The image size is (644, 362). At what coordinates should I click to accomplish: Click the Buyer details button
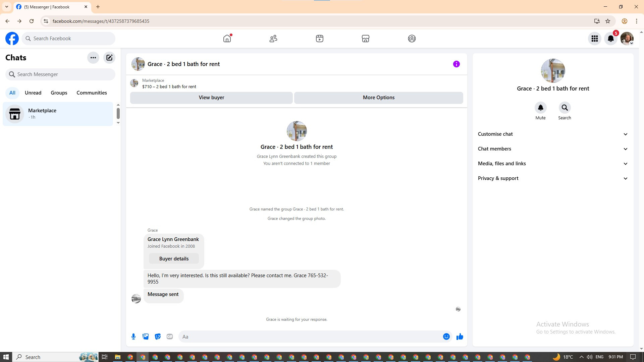tap(174, 259)
